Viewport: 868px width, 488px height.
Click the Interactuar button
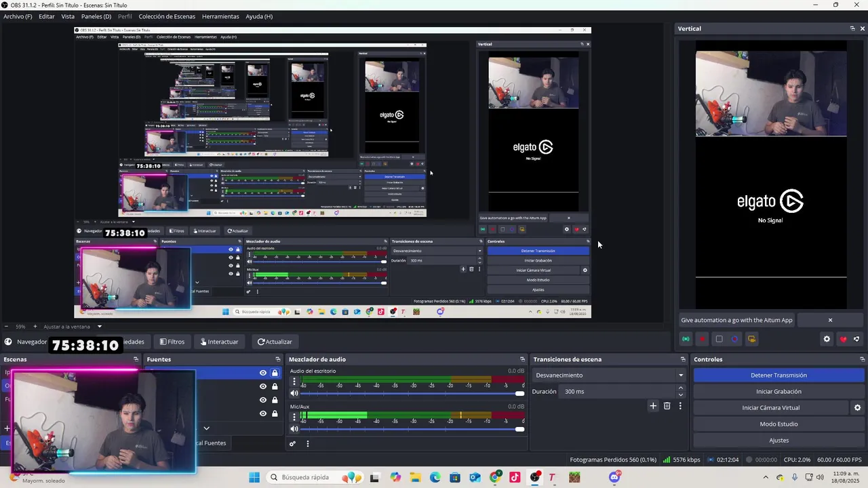coord(219,342)
